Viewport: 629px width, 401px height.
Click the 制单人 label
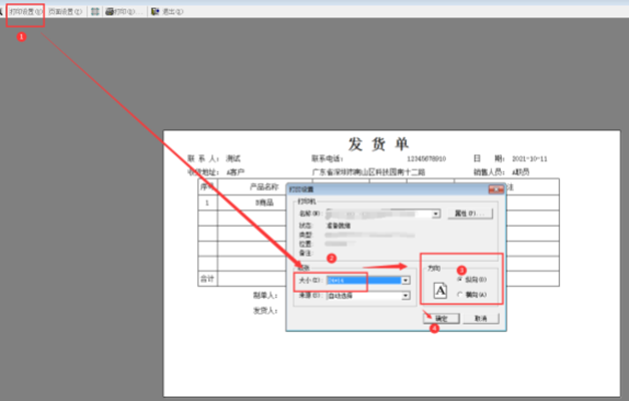click(x=265, y=296)
